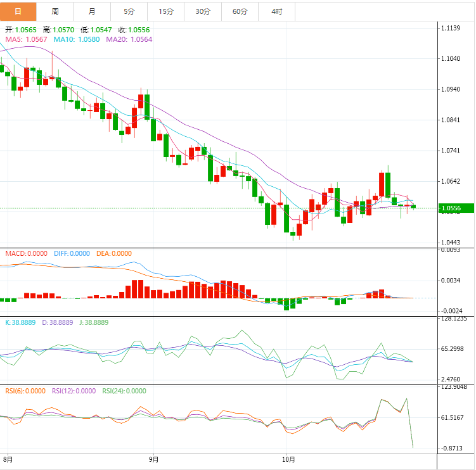This screenshot has height=470, width=476.
Task: Click the RSI(6) indicator label
Action: pyautogui.click(x=25, y=391)
